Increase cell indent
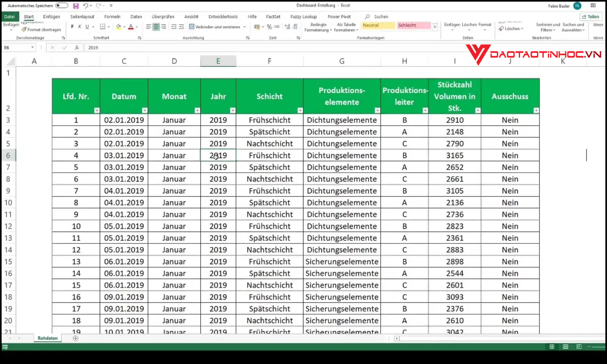Viewport: 607px width, 364px height. [x=181, y=27]
